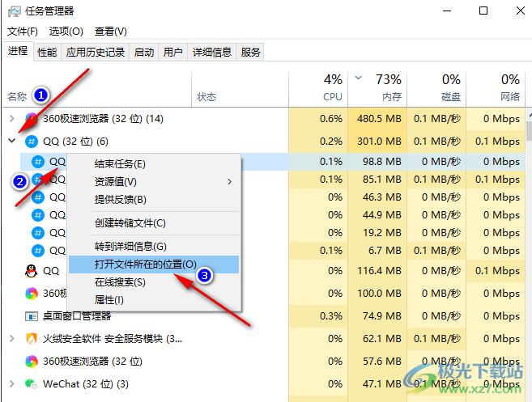Select the WeChat (32 位) (3) row
The image size is (532, 402).
click(x=264, y=383)
